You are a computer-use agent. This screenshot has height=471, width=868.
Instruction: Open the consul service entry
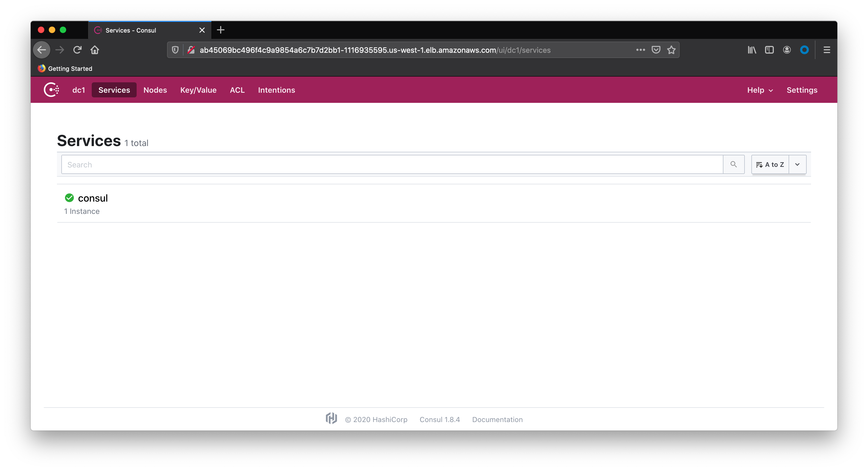coord(93,198)
